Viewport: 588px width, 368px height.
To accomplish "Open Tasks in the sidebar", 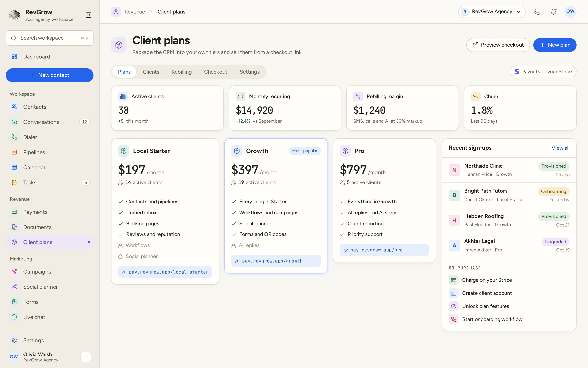I will tap(50, 182).
